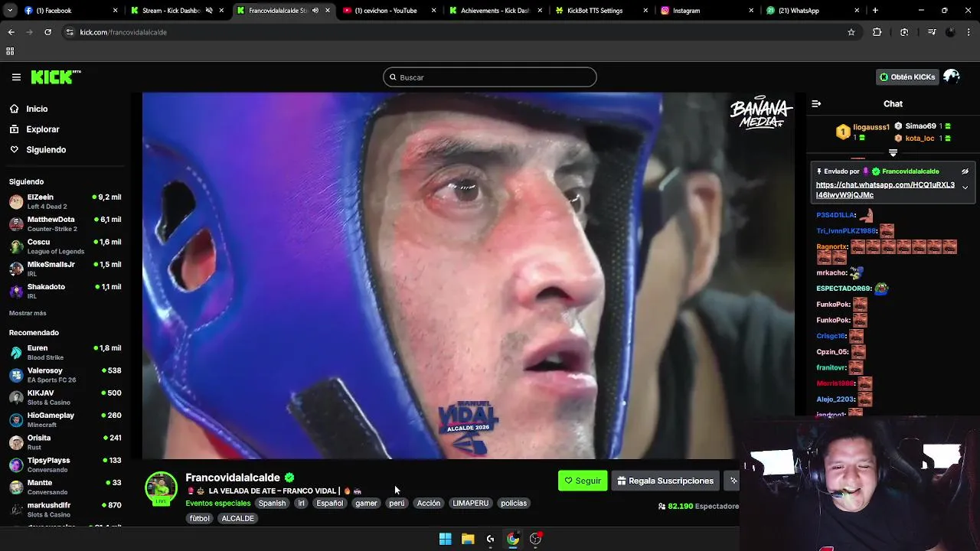This screenshot has height=551, width=980.
Task: Click username ESPECTADOR69 in chat
Action: coord(844,289)
